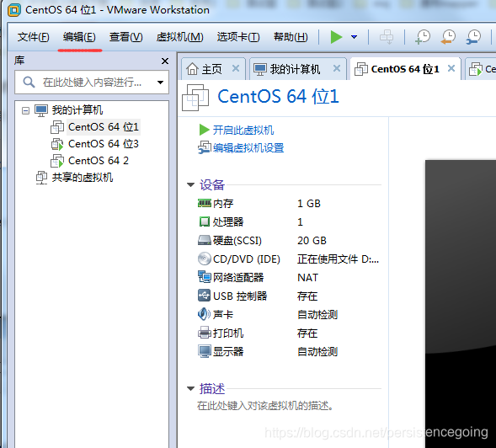Open the power options dropdown arrow
The image size is (496, 448).
click(x=355, y=37)
